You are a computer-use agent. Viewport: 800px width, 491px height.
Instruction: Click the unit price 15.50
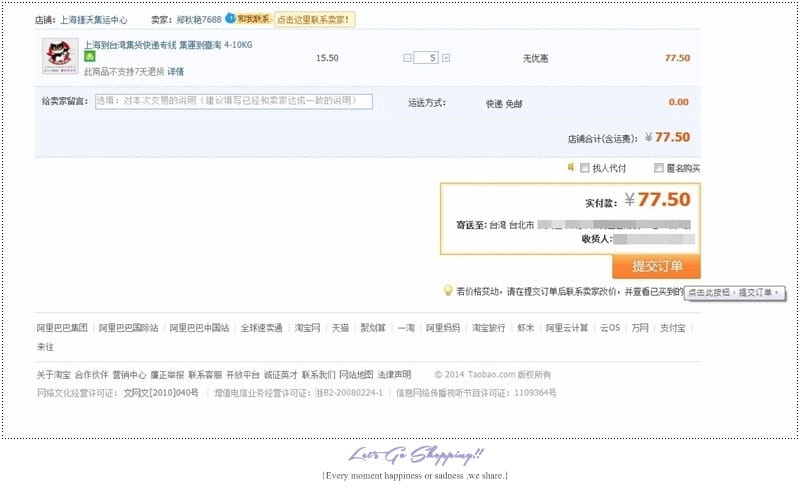coord(327,58)
